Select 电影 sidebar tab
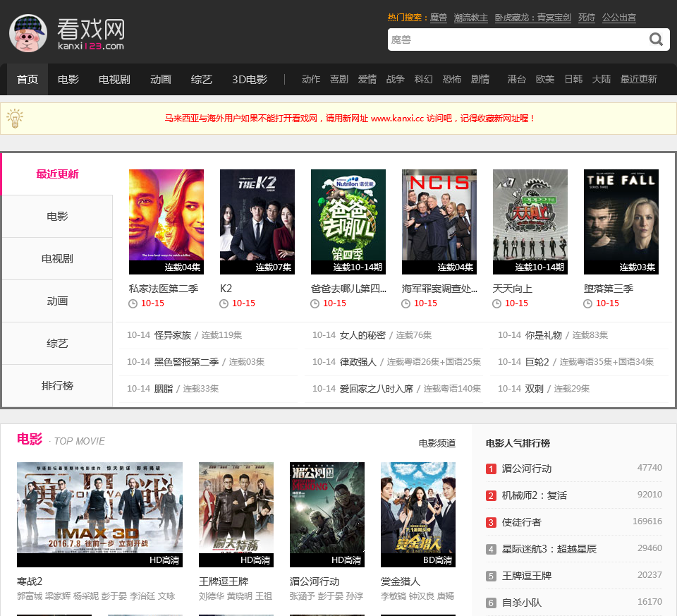This screenshot has height=616, width=677. point(57,217)
